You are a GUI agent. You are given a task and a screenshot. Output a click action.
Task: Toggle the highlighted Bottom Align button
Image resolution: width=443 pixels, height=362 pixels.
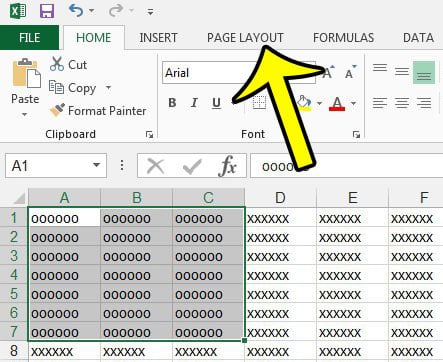[424, 72]
